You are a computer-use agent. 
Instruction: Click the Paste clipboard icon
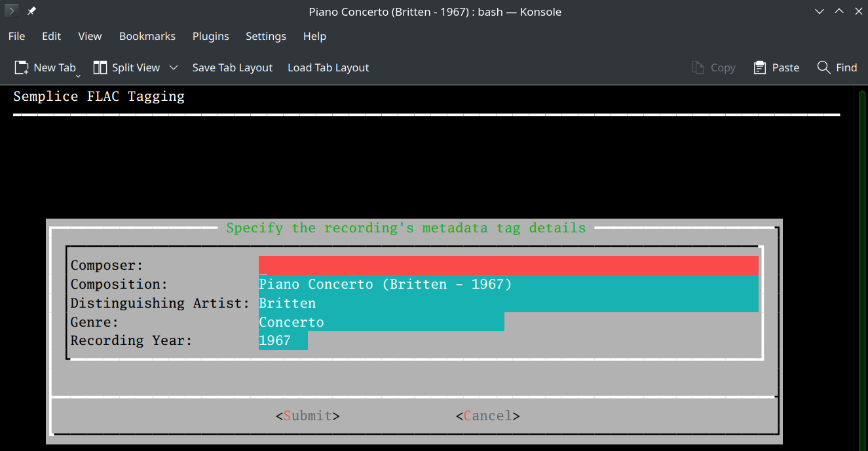click(x=760, y=67)
